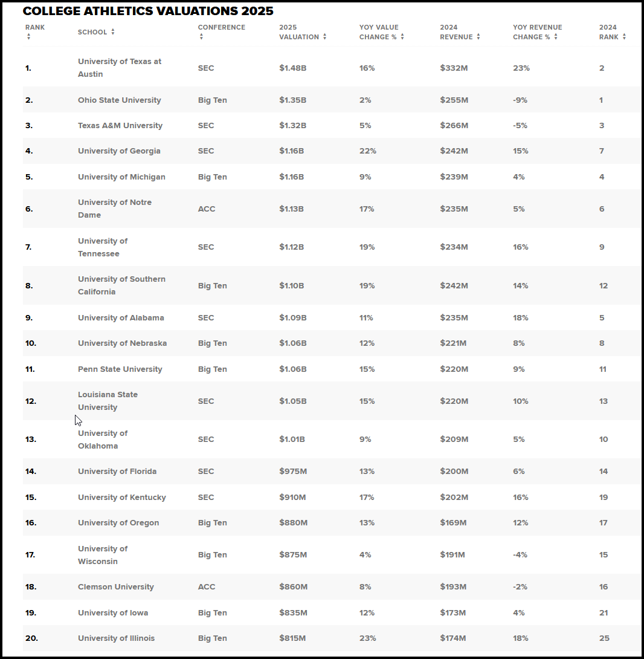644x659 pixels.
Task: Click Clemson University school name
Action: click(115, 586)
